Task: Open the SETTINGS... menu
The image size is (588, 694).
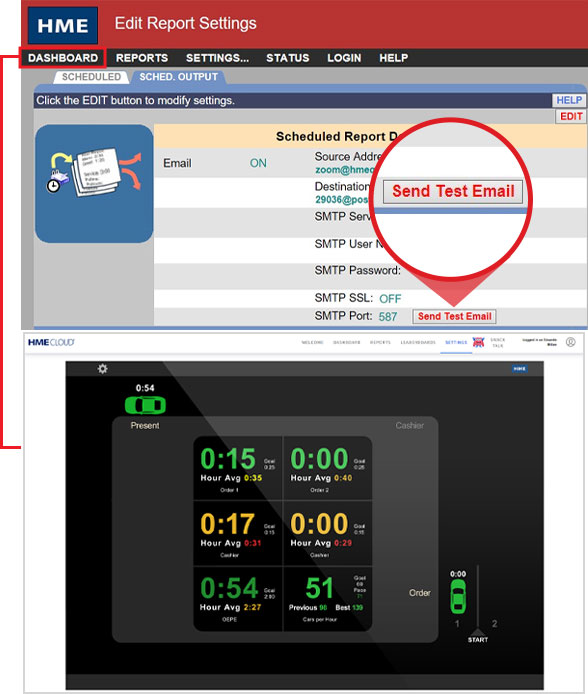Action: pos(217,58)
